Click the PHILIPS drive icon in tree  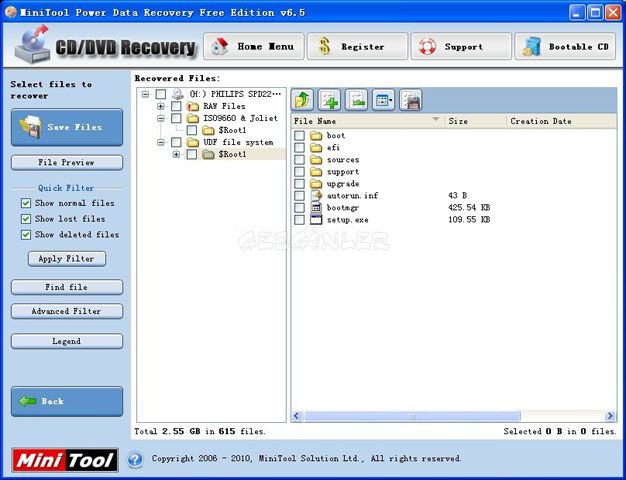177,94
